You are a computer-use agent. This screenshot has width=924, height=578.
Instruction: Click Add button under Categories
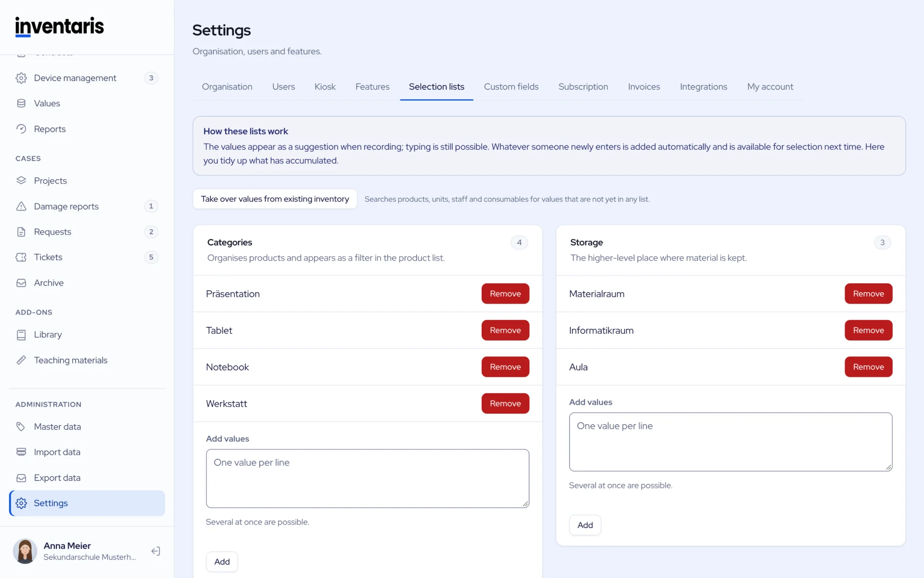[222, 562]
